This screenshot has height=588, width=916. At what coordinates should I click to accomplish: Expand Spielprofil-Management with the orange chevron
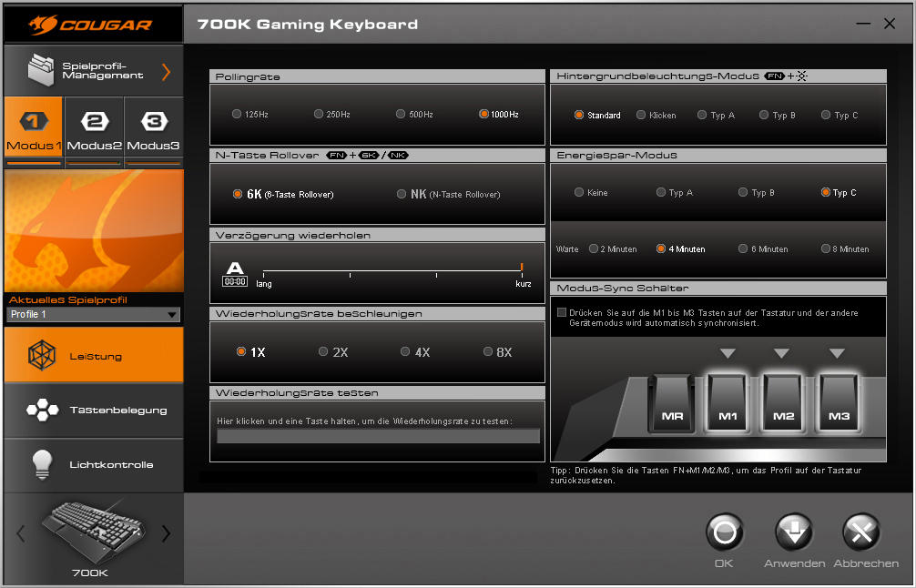pos(166,72)
